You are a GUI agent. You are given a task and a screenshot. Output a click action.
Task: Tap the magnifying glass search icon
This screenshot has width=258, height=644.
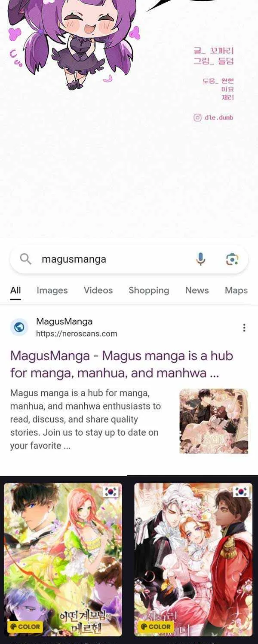pos(26,259)
